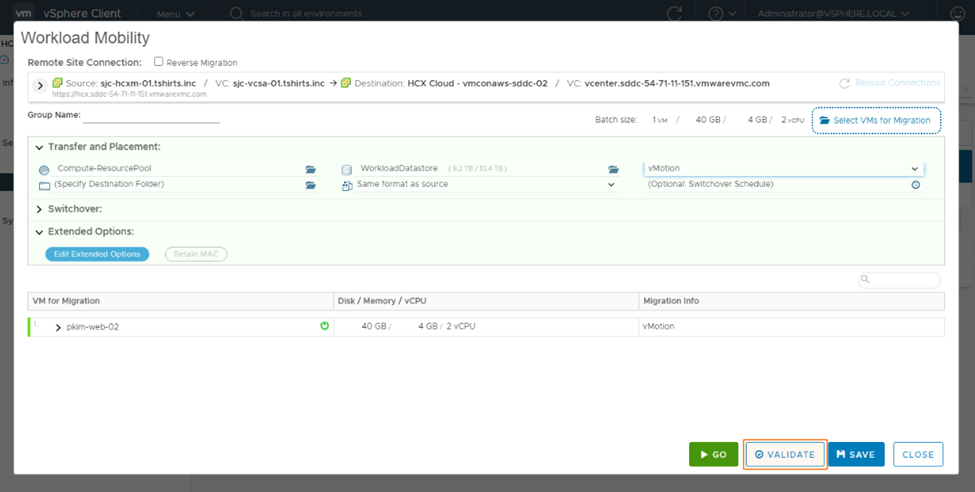The width and height of the screenshot is (975, 492).
Task: Click the search magnifier icon
Action: coord(236,13)
